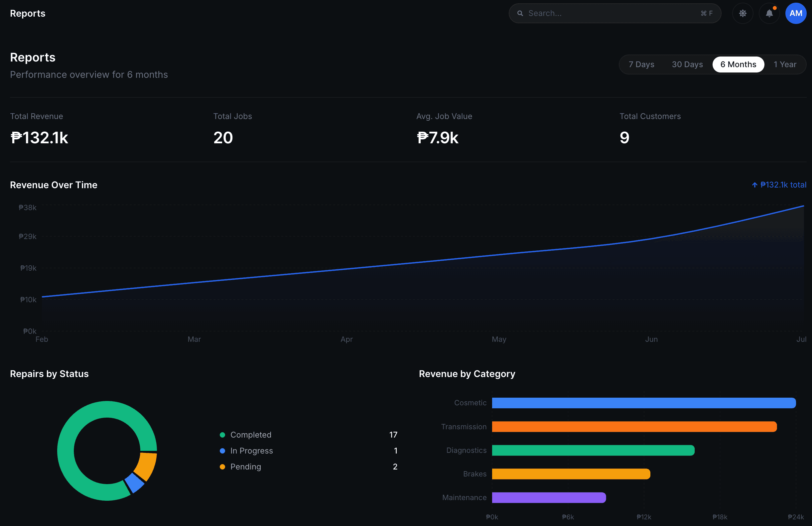The height and width of the screenshot is (526, 812).
Task: Click the yellow Brakes revenue bar
Action: pos(571,474)
